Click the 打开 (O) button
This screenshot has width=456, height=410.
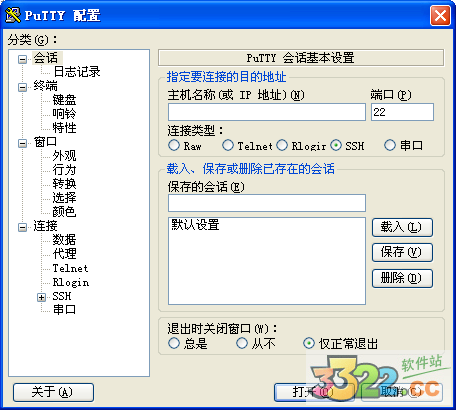(314, 392)
